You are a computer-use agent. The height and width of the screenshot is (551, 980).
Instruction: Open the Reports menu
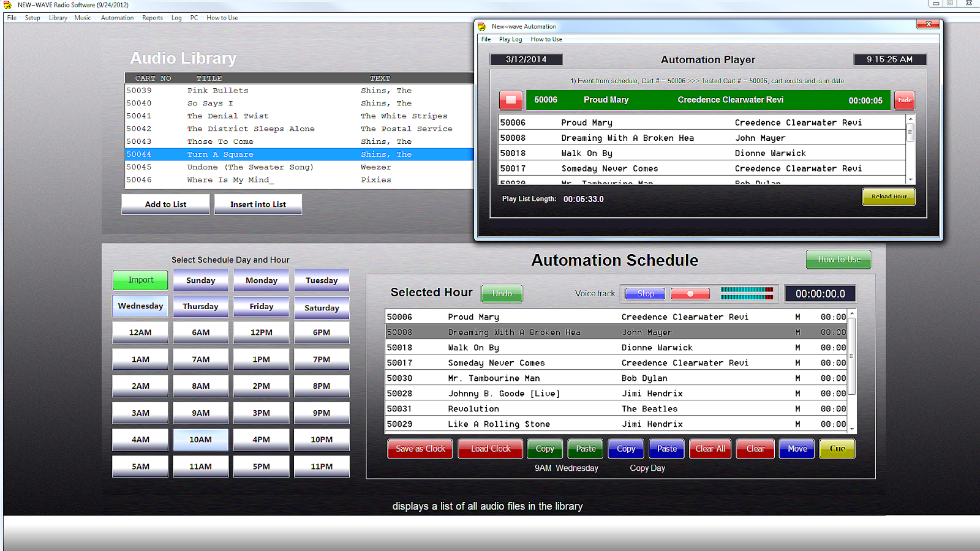pyautogui.click(x=153, y=18)
